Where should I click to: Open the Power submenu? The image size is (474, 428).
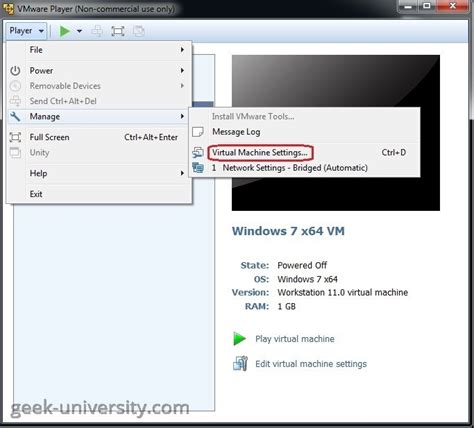coord(99,70)
